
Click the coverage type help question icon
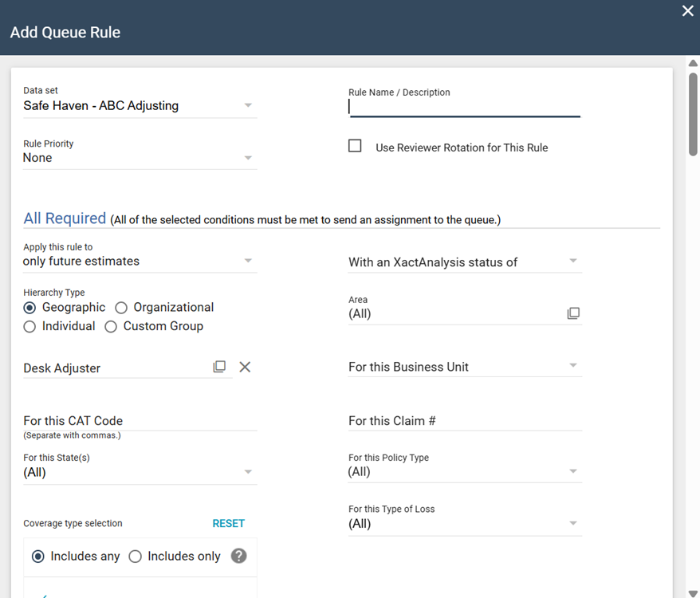238,556
